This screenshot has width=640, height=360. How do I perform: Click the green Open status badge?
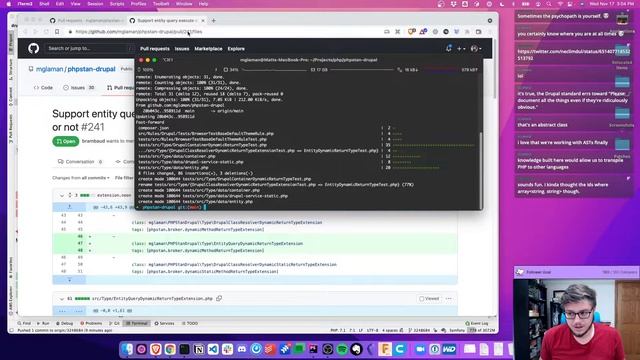coord(66,141)
